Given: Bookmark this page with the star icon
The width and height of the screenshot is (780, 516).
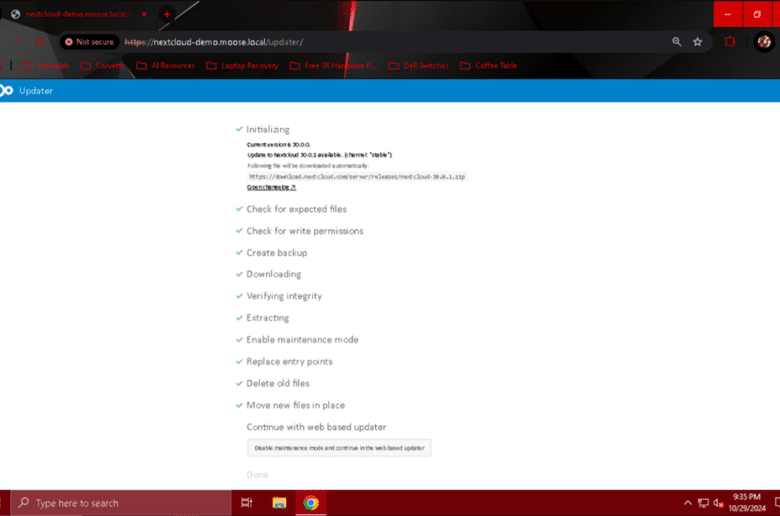Looking at the screenshot, I should coord(697,42).
